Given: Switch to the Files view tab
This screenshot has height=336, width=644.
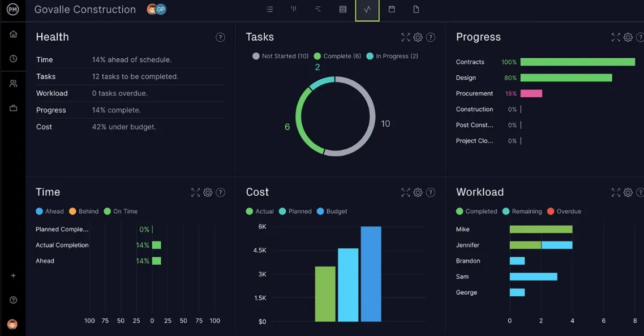Looking at the screenshot, I should pyautogui.click(x=416, y=9).
